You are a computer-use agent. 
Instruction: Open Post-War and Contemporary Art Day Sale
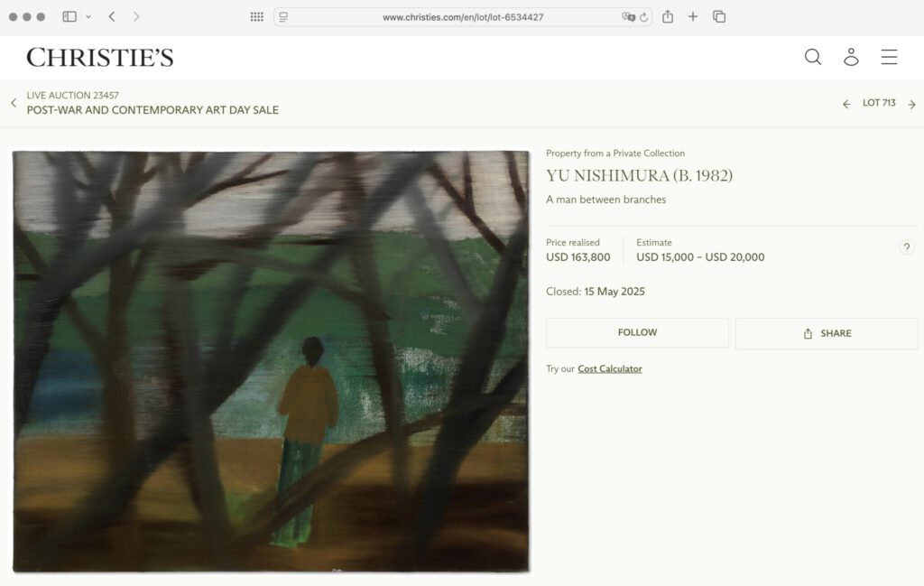(x=152, y=109)
